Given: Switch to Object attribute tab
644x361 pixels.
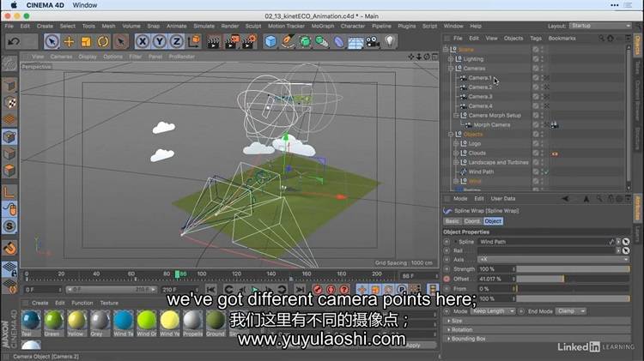Looking at the screenshot, I should [493, 221].
